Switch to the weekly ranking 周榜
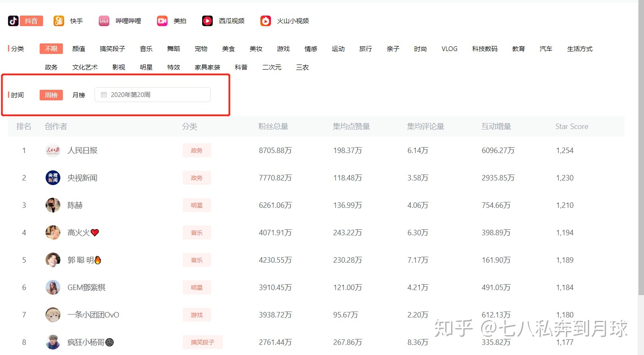The width and height of the screenshot is (644, 355). [51, 95]
